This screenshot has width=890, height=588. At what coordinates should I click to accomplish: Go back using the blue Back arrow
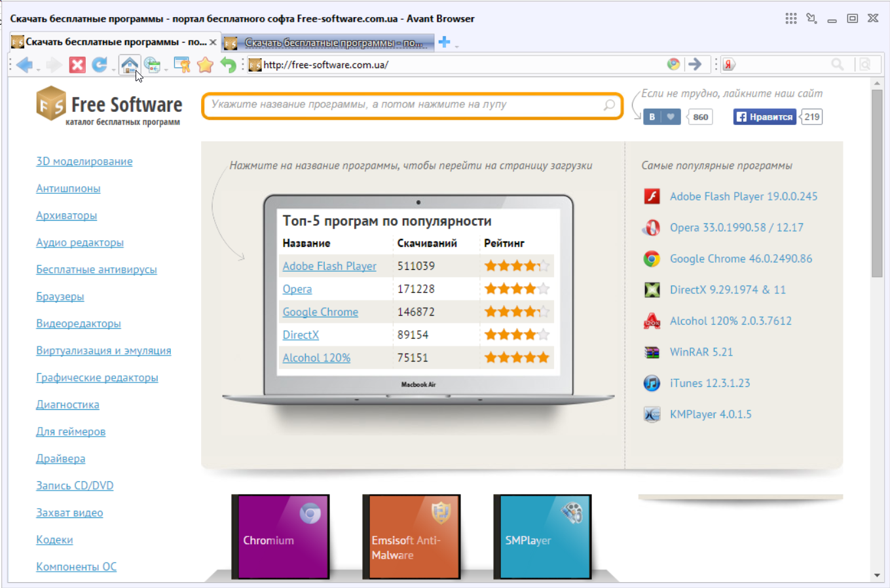tap(24, 65)
